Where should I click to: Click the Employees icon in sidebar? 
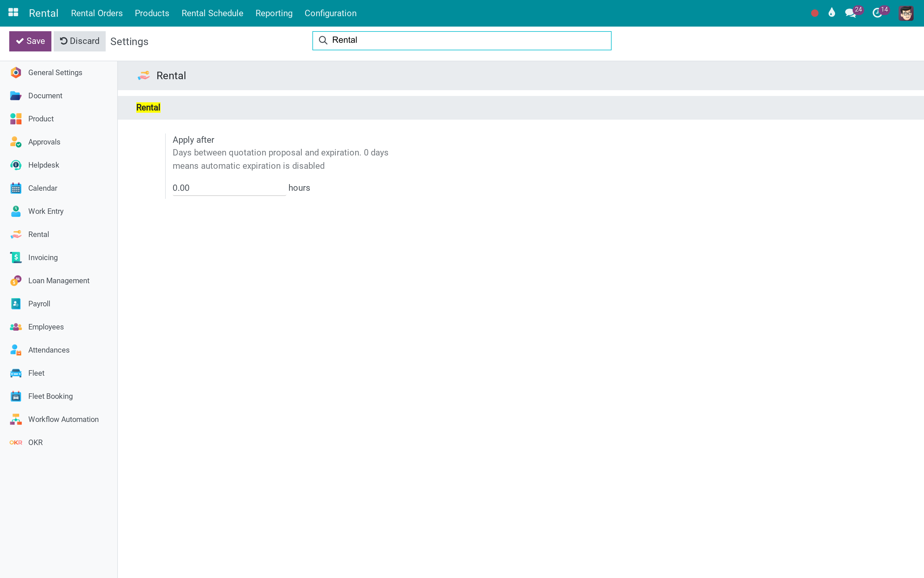click(x=16, y=327)
